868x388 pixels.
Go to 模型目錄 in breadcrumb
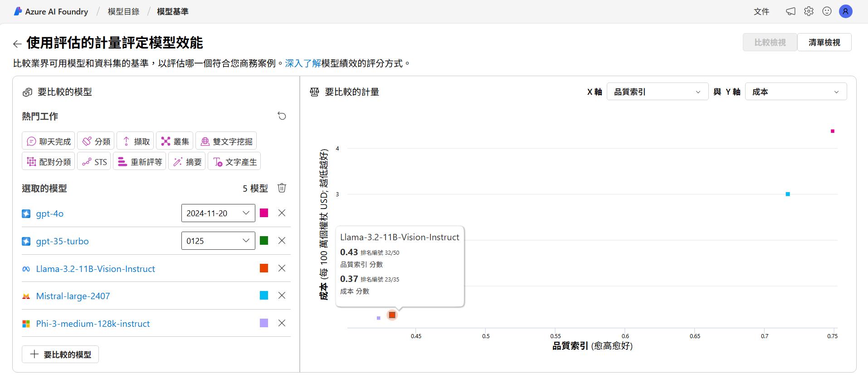123,11
